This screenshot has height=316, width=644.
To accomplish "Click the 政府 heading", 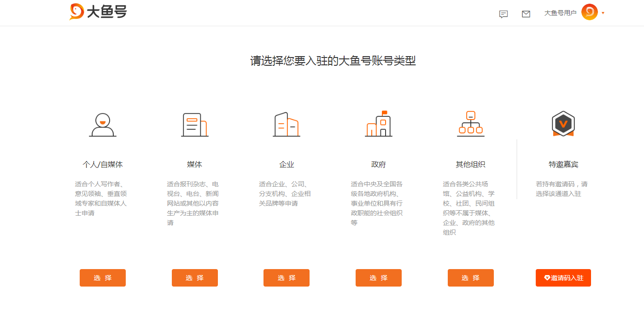I will (x=379, y=164).
